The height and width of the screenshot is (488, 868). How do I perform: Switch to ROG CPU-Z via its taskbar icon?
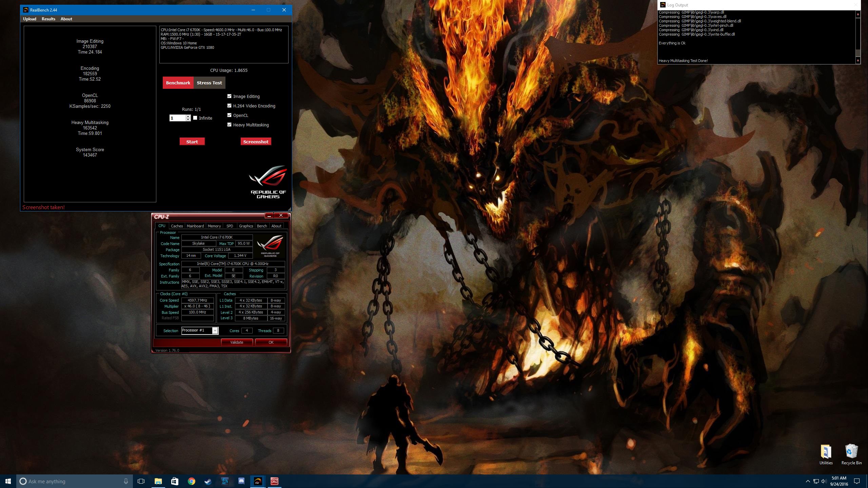(274, 481)
